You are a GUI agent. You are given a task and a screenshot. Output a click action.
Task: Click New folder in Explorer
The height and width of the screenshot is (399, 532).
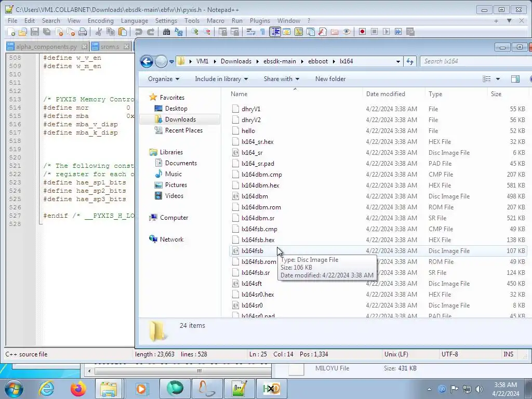[330, 79]
